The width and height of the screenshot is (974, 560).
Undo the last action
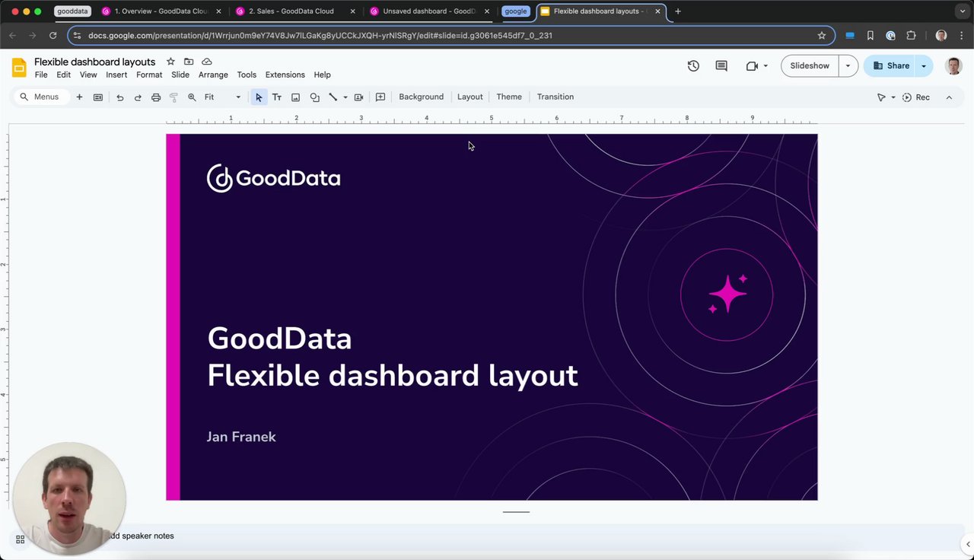119,97
